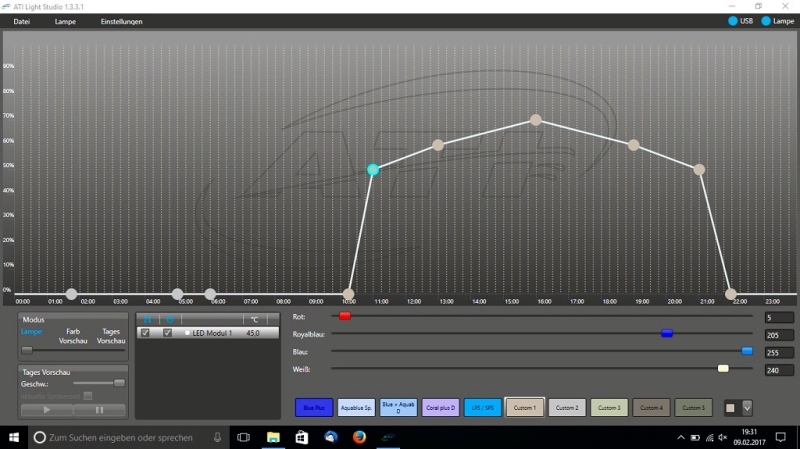Viewport: 800px width, 449px height.
Task: Select the highlighted cyan point on the curve
Action: tap(373, 170)
